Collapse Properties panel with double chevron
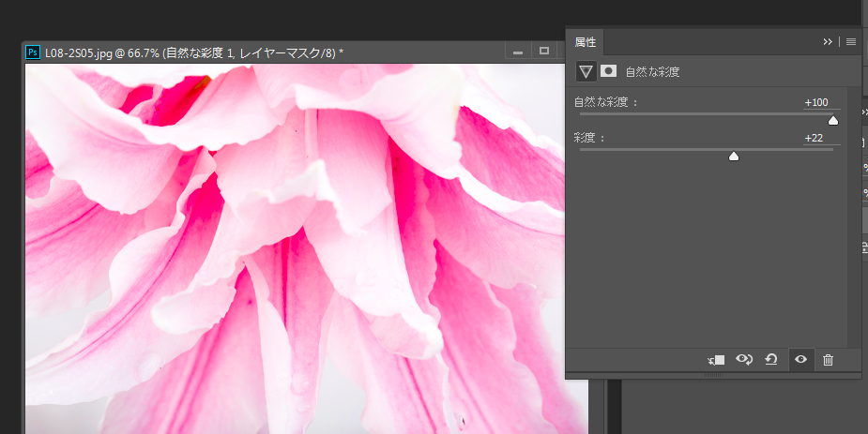This screenshot has width=868, height=434. coord(828,41)
